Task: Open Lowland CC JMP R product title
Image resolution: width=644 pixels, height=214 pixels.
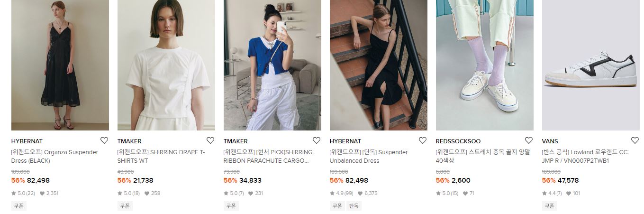Action: 585,157
